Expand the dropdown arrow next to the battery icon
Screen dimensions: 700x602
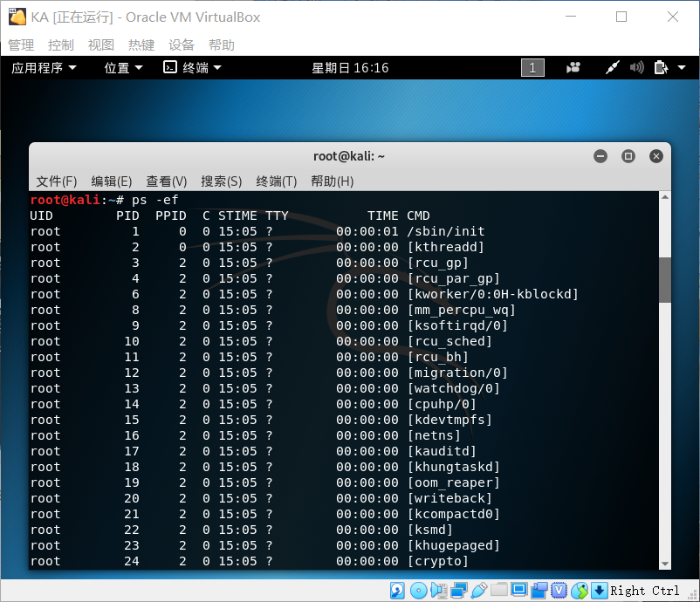pyautogui.click(x=680, y=68)
